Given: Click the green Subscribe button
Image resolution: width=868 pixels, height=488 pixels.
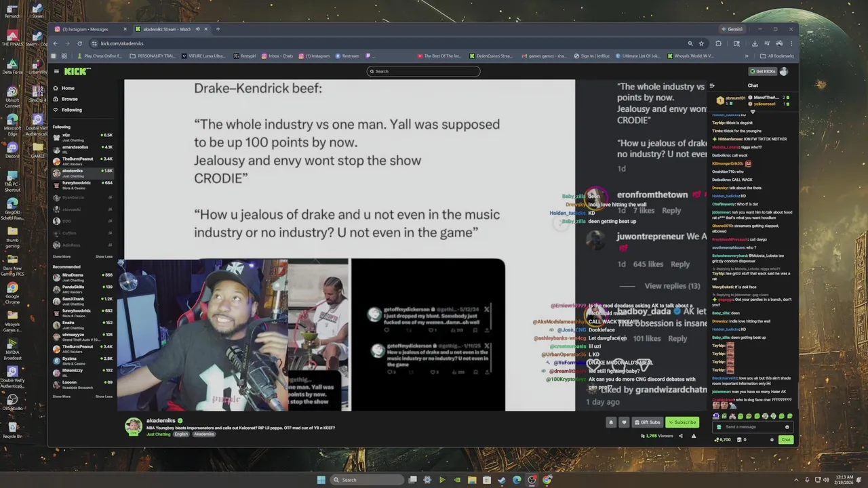Looking at the screenshot, I should 682,422.
